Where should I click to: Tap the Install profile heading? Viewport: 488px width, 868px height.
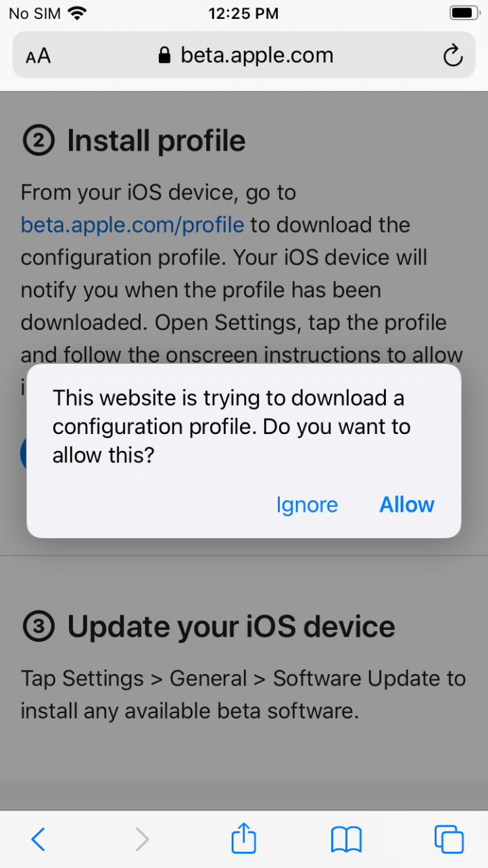coord(156,141)
